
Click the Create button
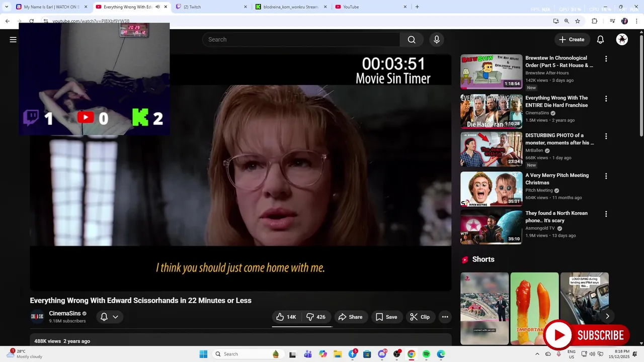click(x=572, y=40)
